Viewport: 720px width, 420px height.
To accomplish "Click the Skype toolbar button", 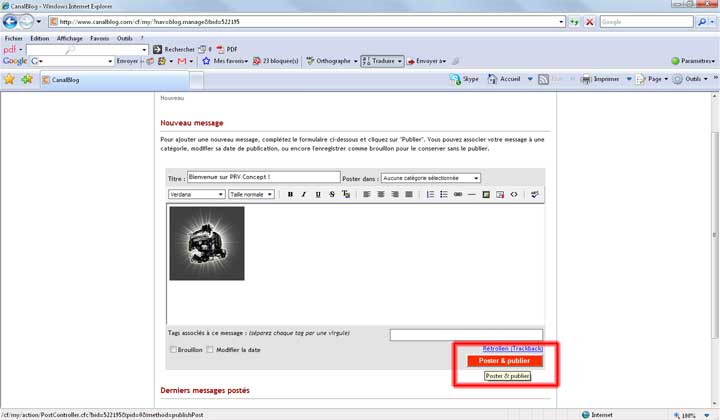I will pos(464,79).
